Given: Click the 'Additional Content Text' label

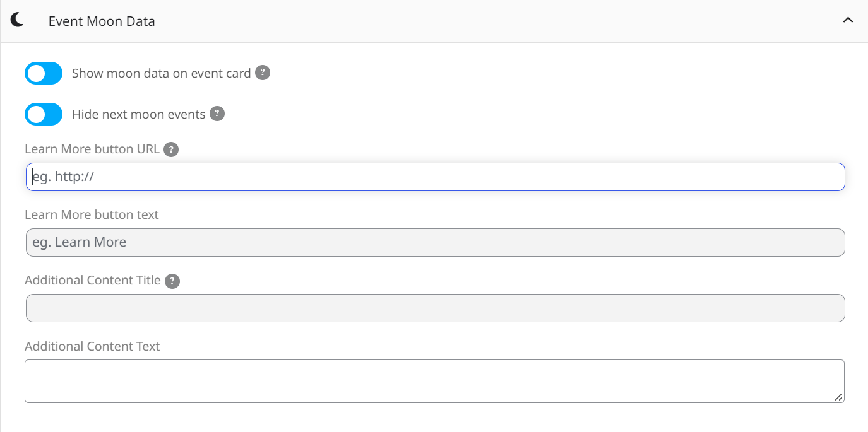Looking at the screenshot, I should click(92, 346).
